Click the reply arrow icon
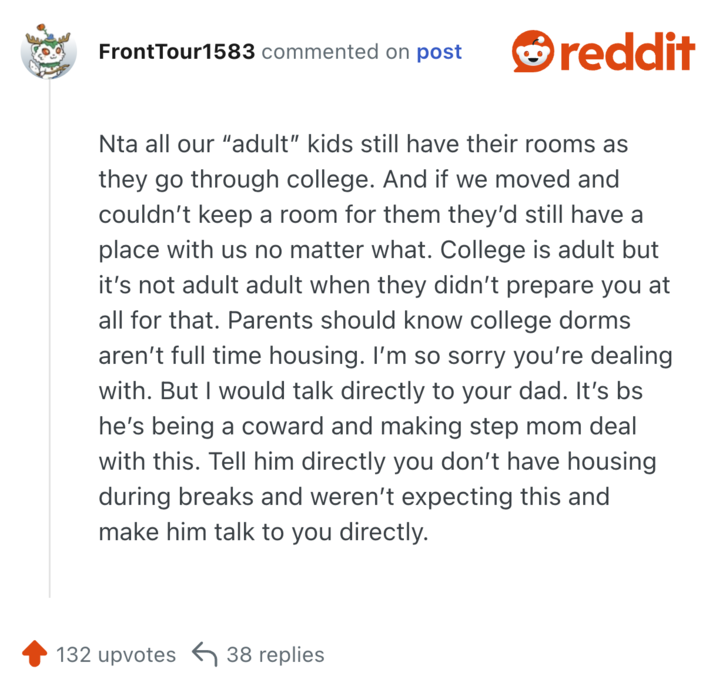 coord(204,655)
